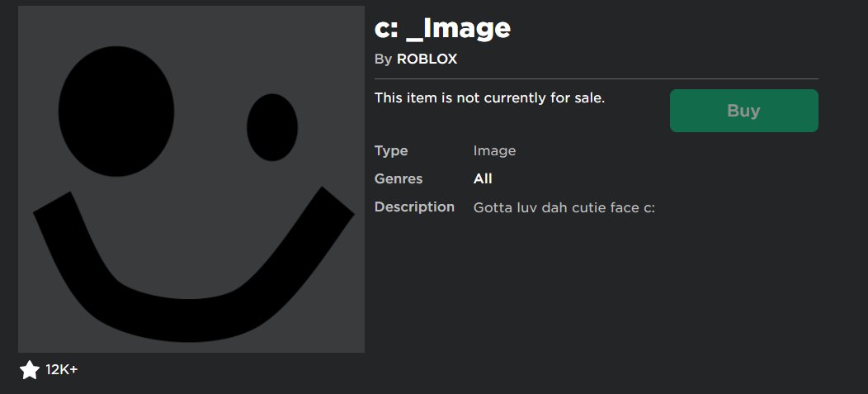The height and width of the screenshot is (394, 868).
Task: Click the small right eye of the face
Action: tap(271, 127)
